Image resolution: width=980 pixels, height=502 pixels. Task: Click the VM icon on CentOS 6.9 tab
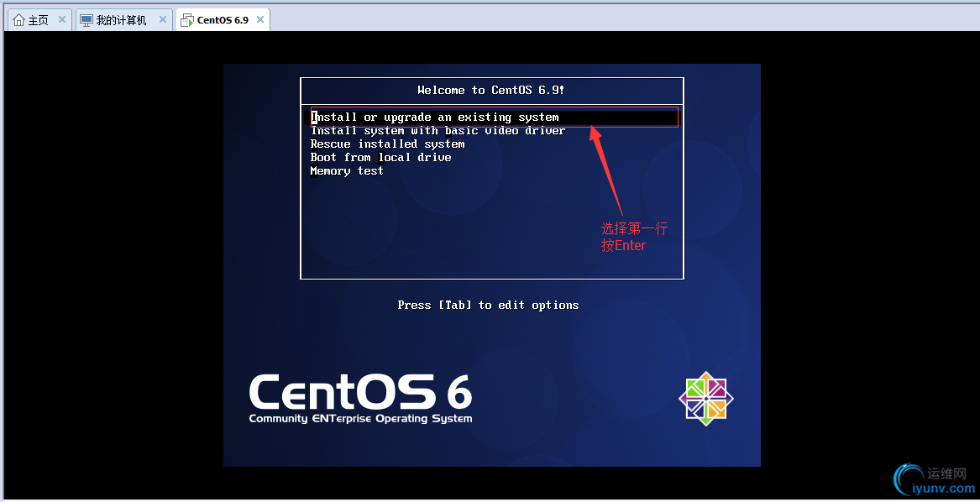(x=186, y=21)
